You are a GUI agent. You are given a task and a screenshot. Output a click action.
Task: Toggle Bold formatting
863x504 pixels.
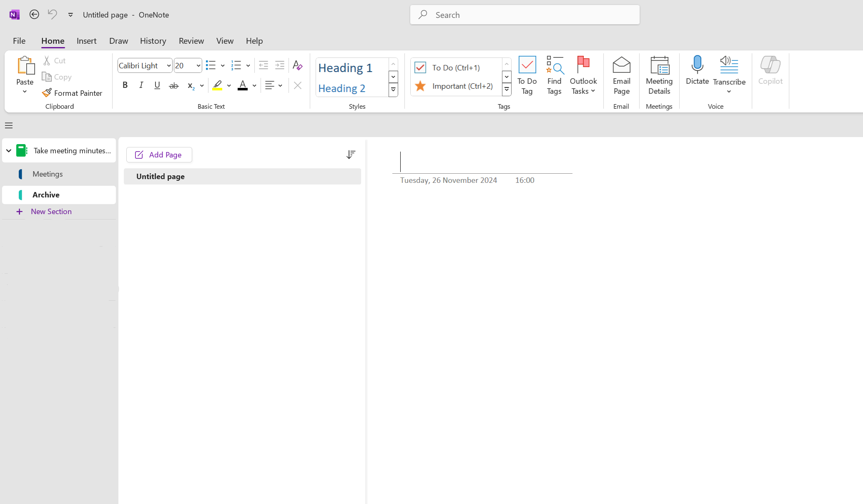pyautogui.click(x=125, y=85)
